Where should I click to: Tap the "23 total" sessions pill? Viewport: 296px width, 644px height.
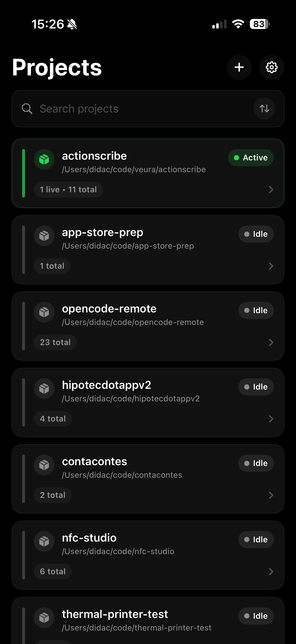55,342
